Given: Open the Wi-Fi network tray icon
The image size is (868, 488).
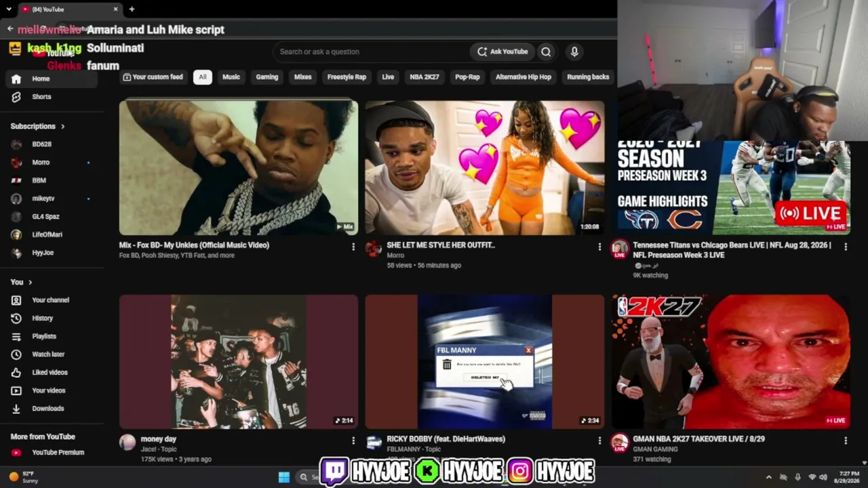Looking at the screenshot, I should pos(812,477).
